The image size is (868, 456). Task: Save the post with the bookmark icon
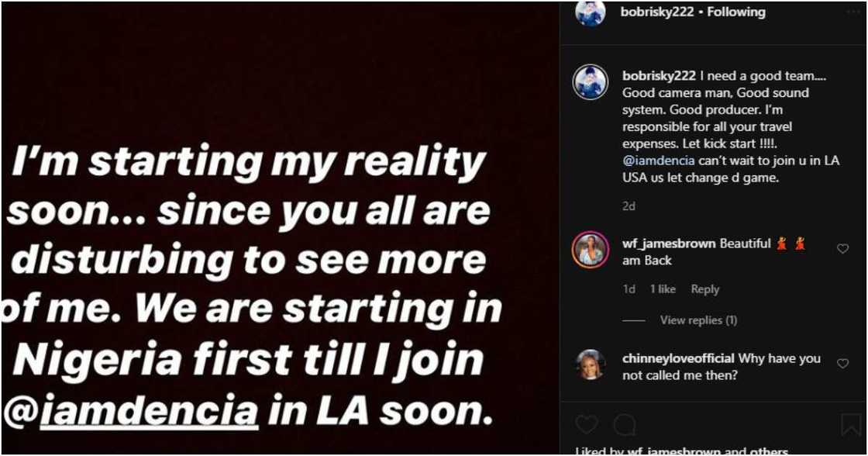coord(850,424)
